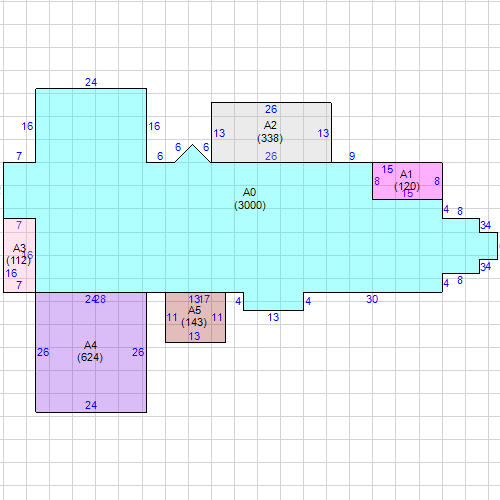This screenshot has width=500, height=500.
Task: Select the A0 (3000) area label
Action: tap(250, 199)
